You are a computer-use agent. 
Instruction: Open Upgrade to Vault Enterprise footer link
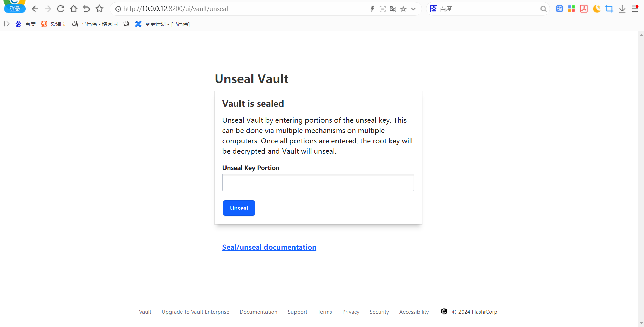pos(195,312)
